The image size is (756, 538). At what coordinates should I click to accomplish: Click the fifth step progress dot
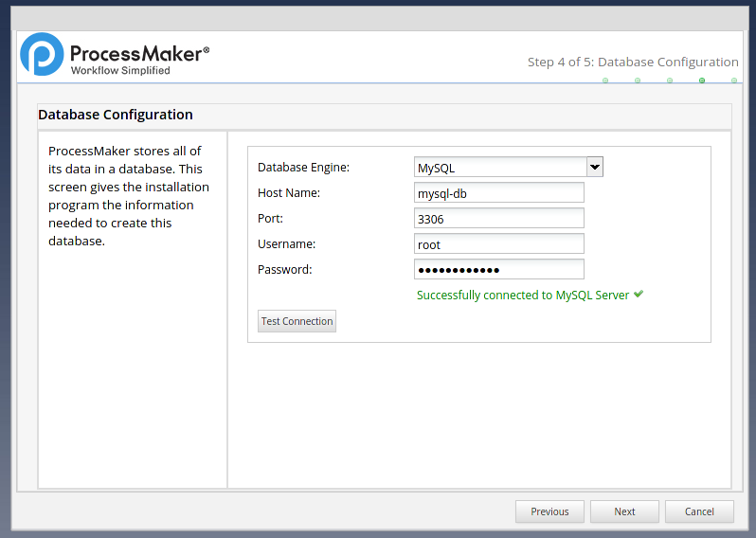coord(734,81)
